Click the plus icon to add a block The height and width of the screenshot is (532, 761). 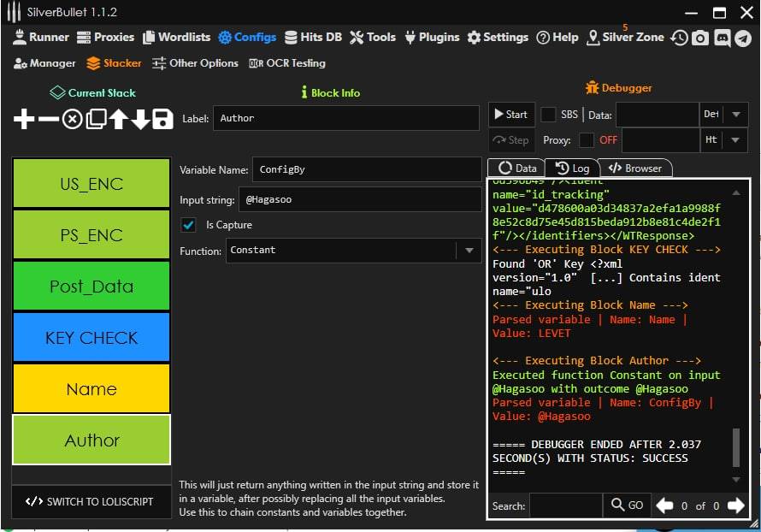point(24,120)
